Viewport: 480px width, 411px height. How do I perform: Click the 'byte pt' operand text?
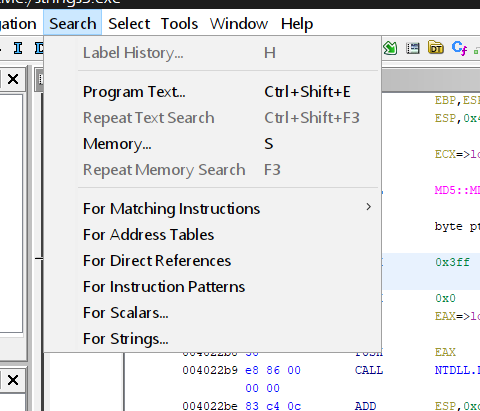pos(457,227)
